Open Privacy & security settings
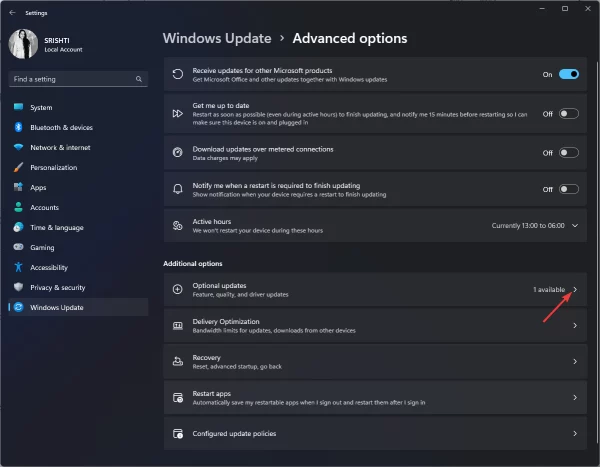 78,287
